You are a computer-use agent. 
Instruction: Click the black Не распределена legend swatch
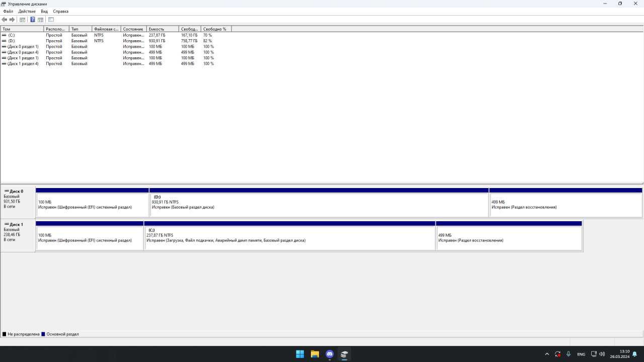(5, 334)
